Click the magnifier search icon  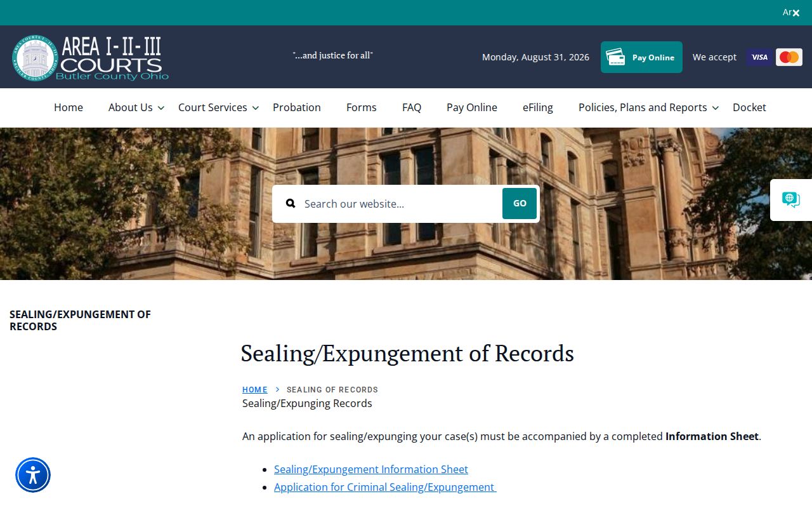291,203
